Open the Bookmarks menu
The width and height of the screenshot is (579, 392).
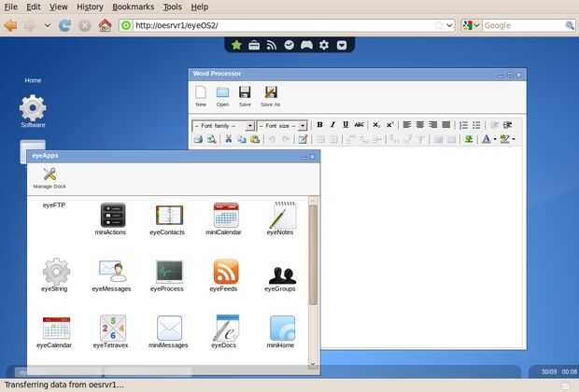[x=134, y=7]
